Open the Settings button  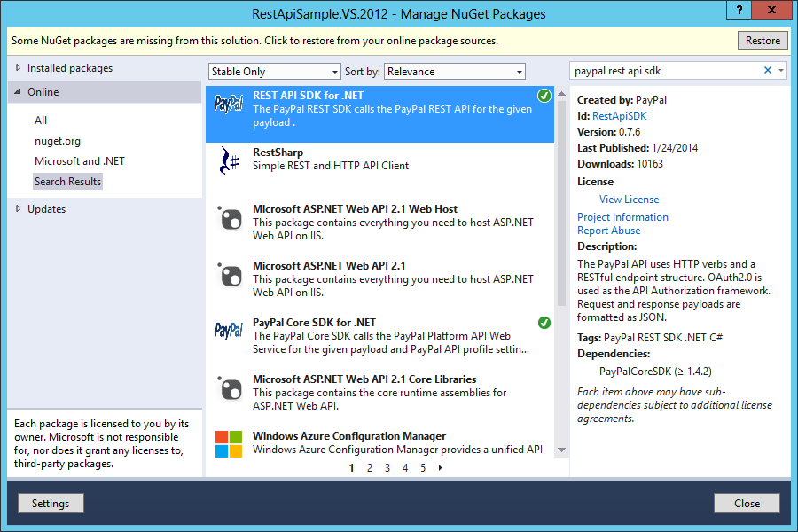(51, 504)
